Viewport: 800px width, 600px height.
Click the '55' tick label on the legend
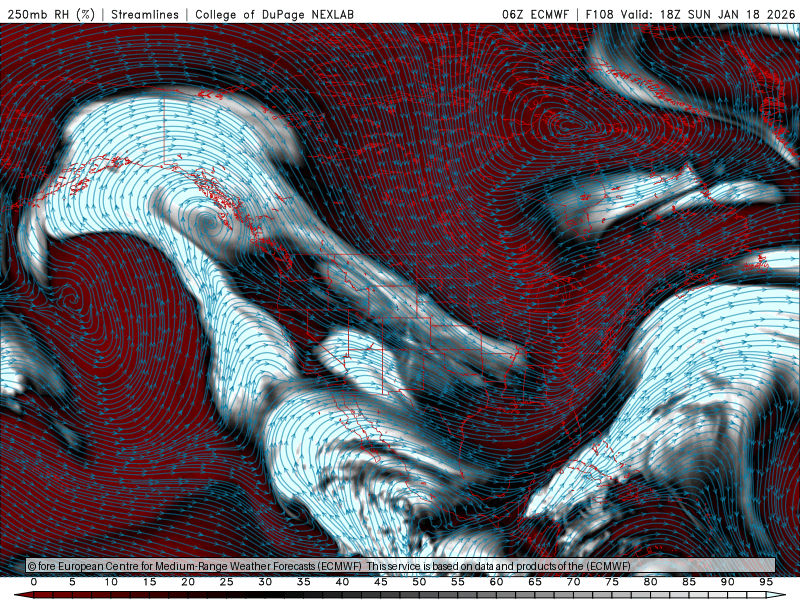point(458,582)
